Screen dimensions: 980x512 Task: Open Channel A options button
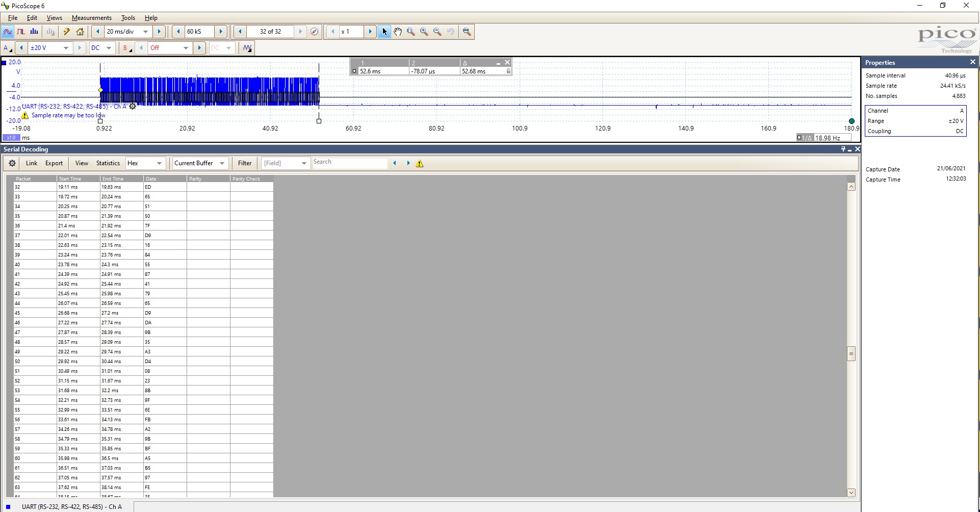tap(7, 48)
